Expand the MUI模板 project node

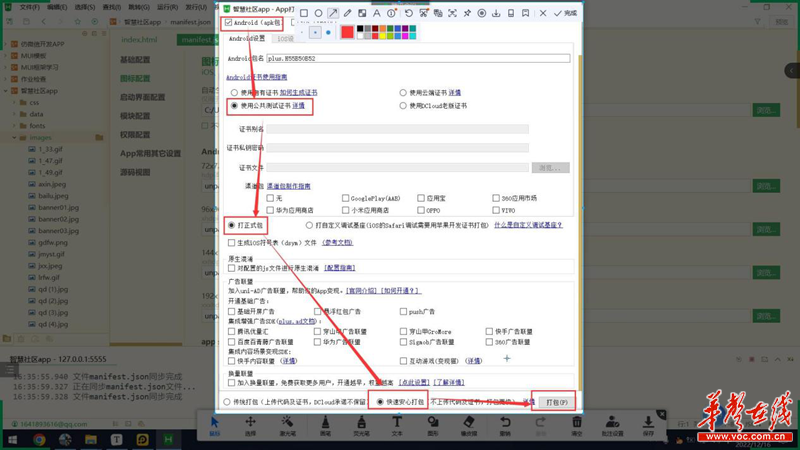click(8, 56)
